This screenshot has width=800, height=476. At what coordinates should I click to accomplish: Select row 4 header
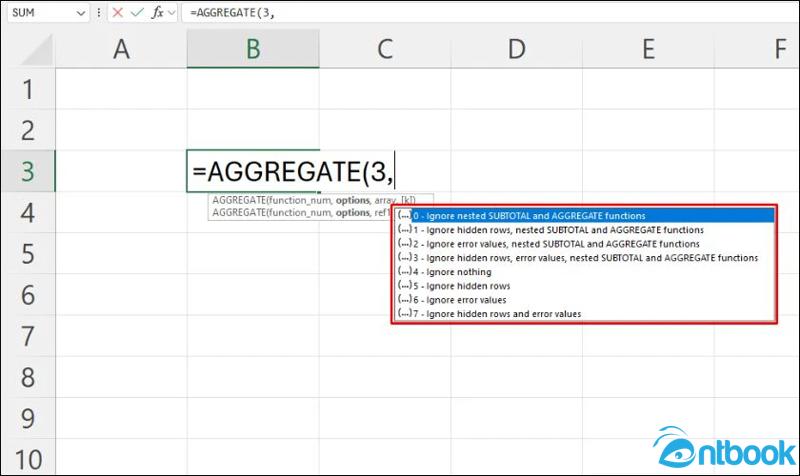(x=28, y=212)
